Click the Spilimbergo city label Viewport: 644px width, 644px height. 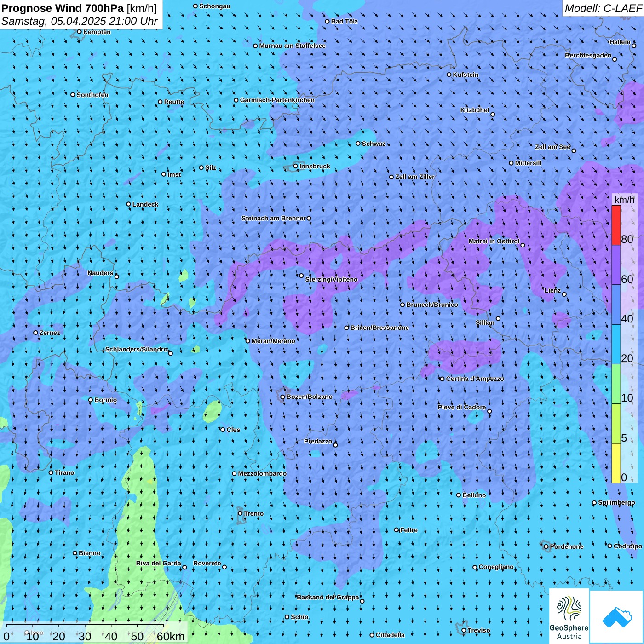[616, 502]
